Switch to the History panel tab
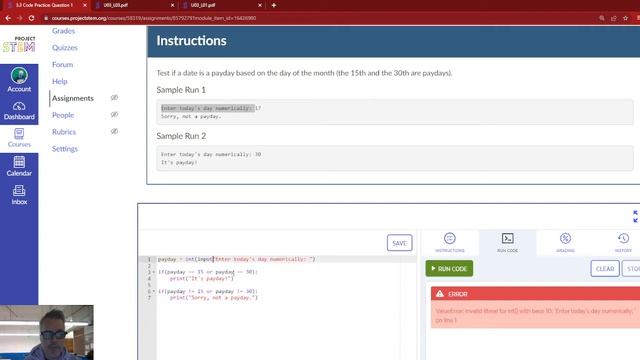This screenshot has width=640, height=360. [x=623, y=242]
